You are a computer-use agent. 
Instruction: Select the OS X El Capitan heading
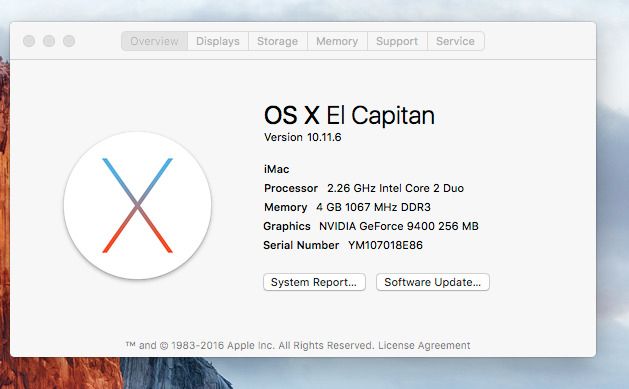point(349,115)
